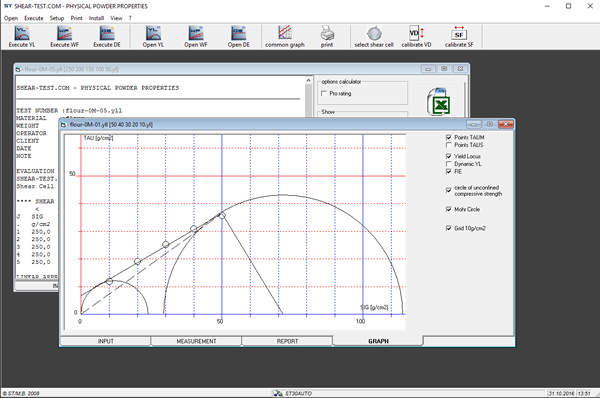Viewport: 600px width, 398px height.
Task: Open the Setup menu
Action: pyautogui.click(x=57, y=18)
